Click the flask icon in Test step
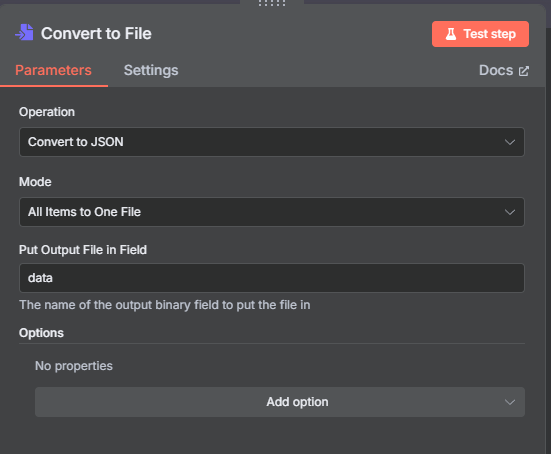Screen dimensions: 551x454 [x=451, y=34]
